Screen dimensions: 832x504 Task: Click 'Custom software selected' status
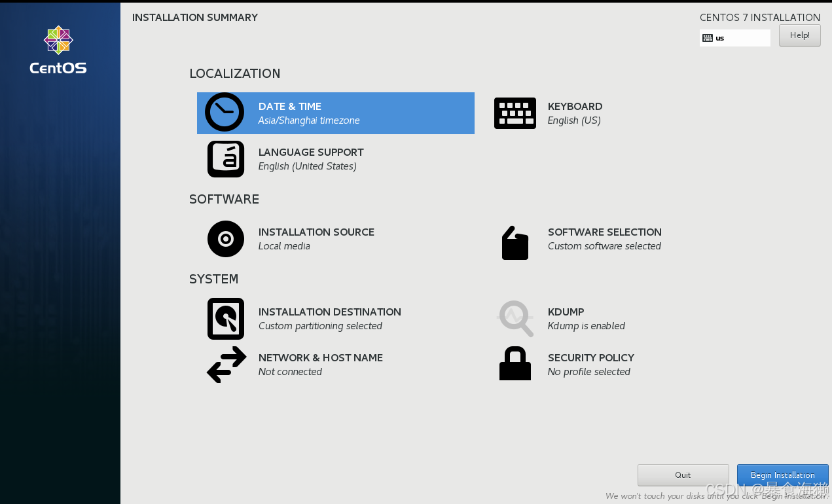(x=604, y=246)
